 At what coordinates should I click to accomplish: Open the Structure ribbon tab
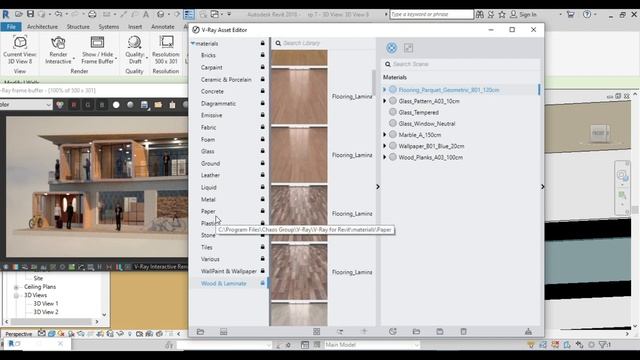(x=78, y=27)
